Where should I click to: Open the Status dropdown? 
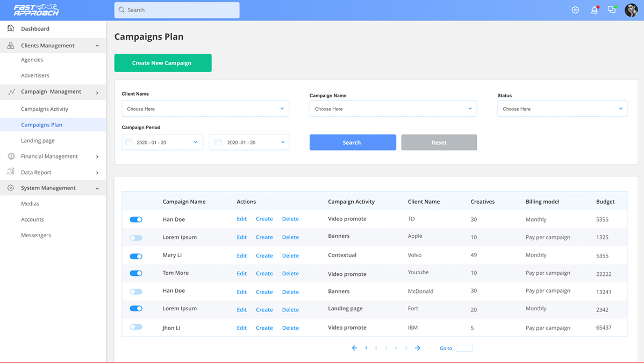562,109
